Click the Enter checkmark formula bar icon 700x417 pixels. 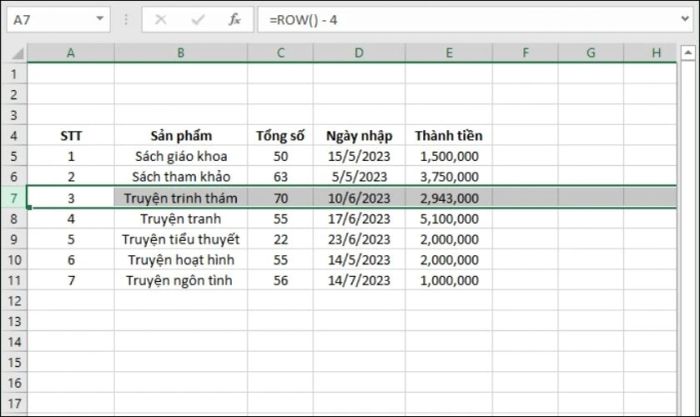point(198,20)
